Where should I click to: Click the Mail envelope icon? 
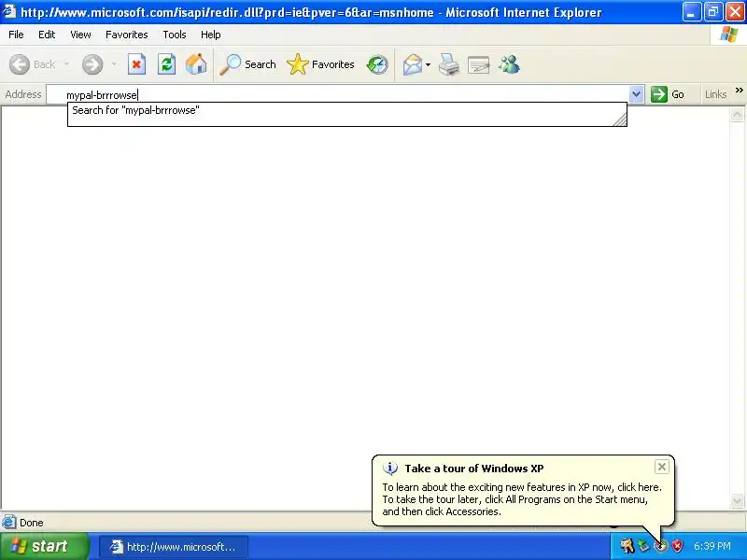pyautogui.click(x=413, y=64)
